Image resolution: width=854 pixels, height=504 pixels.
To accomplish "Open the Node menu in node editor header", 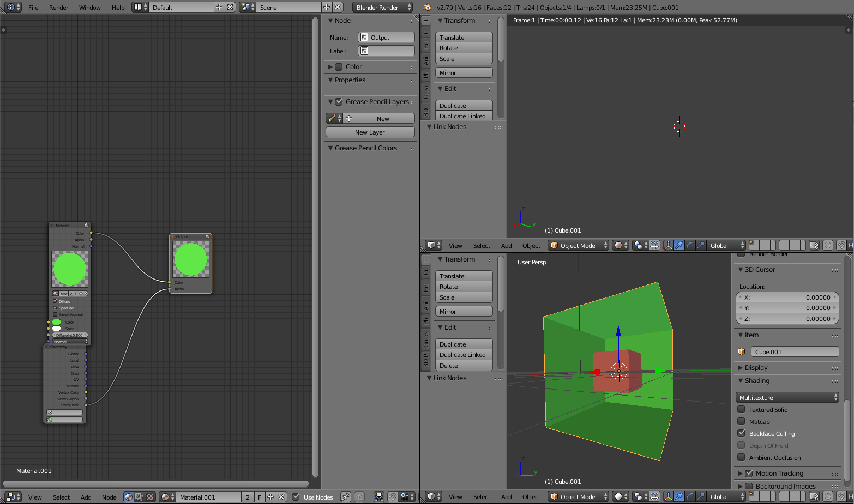I will [x=109, y=497].
